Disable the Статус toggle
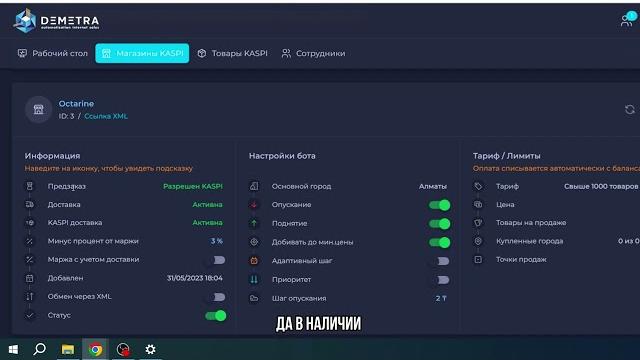The height and width of the screenshot is (360, 640). coord(216,316)
